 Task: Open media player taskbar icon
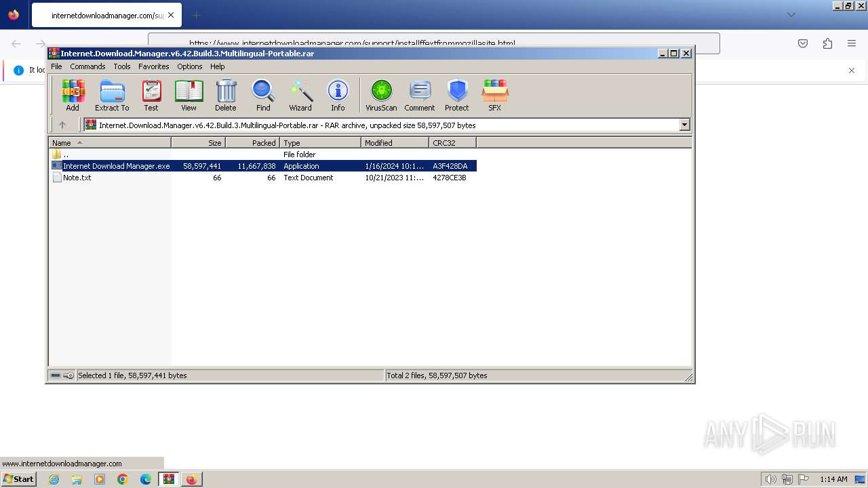tap(100, 479)
